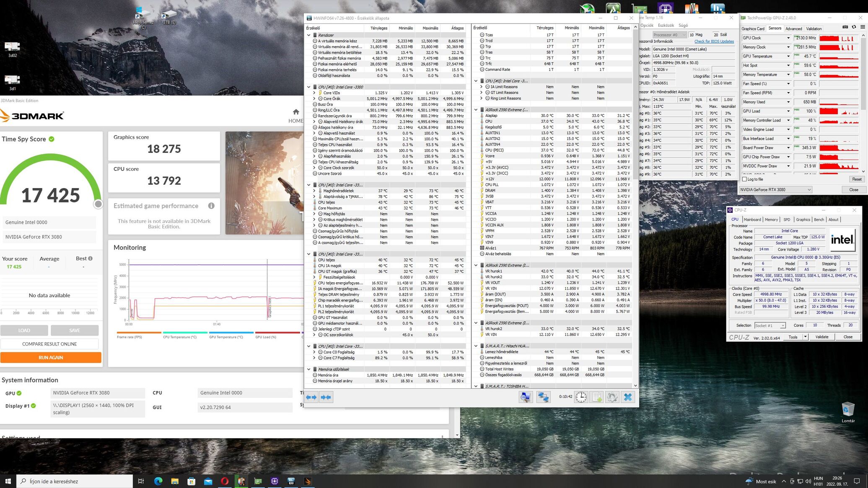Click the RUN AGAIN button in 3DMark

coord(51,357)
